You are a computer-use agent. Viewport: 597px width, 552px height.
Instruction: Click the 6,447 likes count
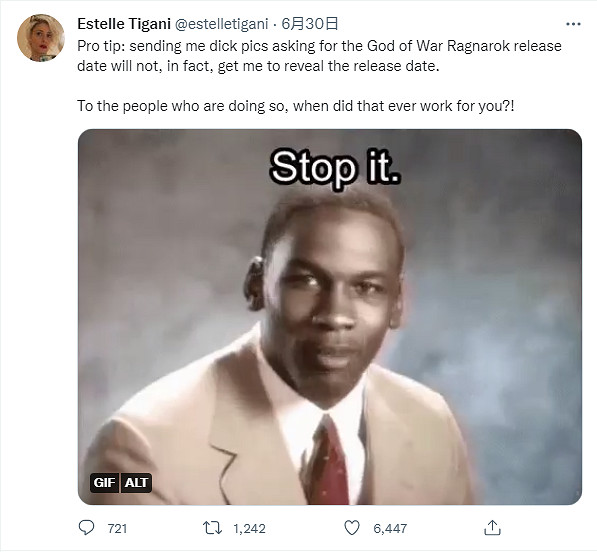[390, 528]
